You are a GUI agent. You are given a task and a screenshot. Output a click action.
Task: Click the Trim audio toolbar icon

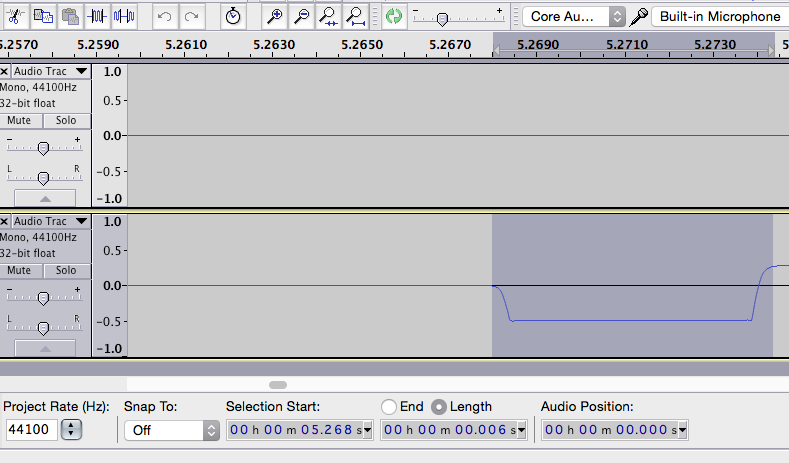point(97,16)
